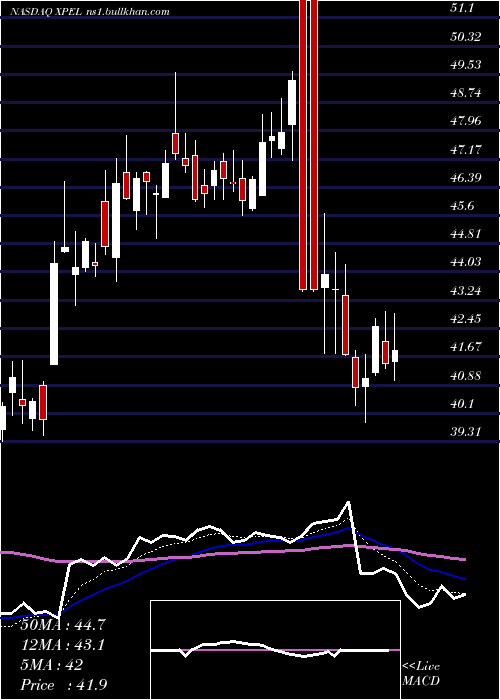Select the 41.67 price axis label
This screenshot has height=700, width=500.
coord(466,347)
